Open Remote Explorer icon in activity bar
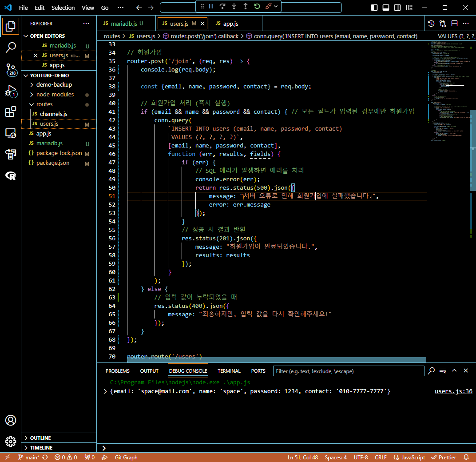The height and width of the screenshot is (462, 476). pos(11,133)
